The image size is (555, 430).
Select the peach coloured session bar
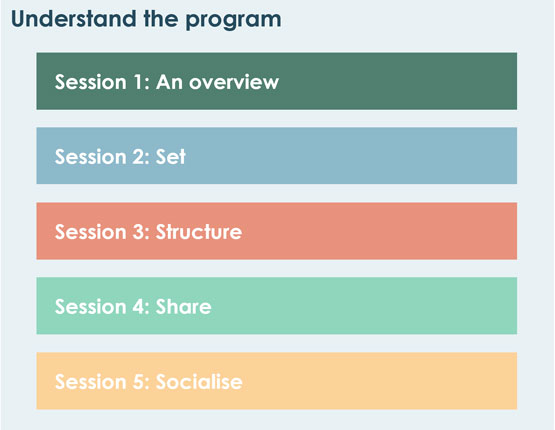point(276,381)
